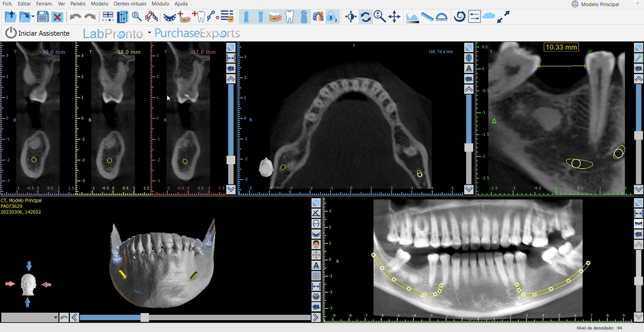Click the undo arrow icon
Screen dimensions: 644x332
(x=75, y=17)
